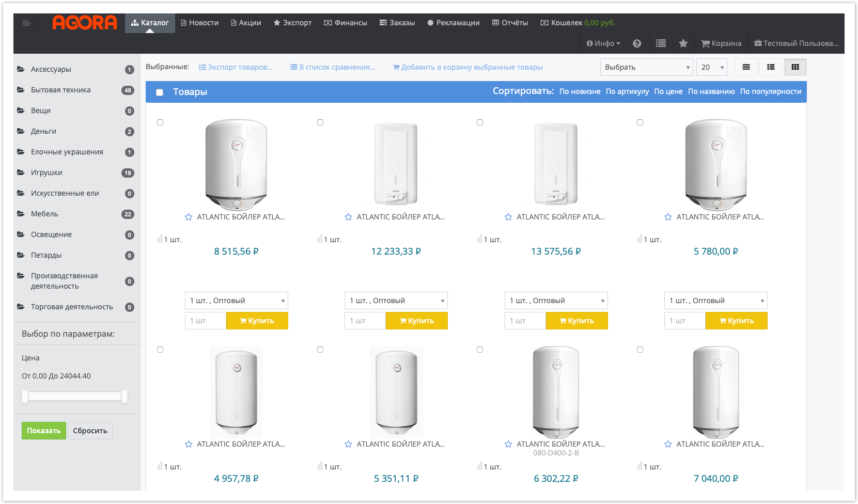
Task: Open the help question mark icon
Action: point(637,43)
